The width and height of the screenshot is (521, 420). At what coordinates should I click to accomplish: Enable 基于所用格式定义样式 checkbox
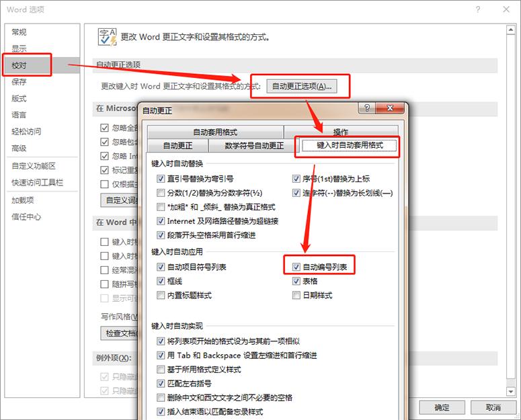pyautogui.click(x=161, y=370)
